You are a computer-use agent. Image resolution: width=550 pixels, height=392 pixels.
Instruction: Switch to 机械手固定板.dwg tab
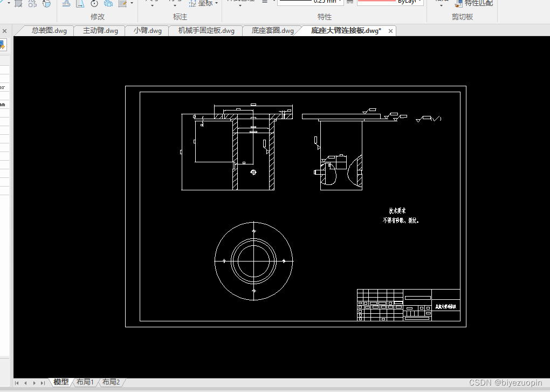[x=206, y=31]
